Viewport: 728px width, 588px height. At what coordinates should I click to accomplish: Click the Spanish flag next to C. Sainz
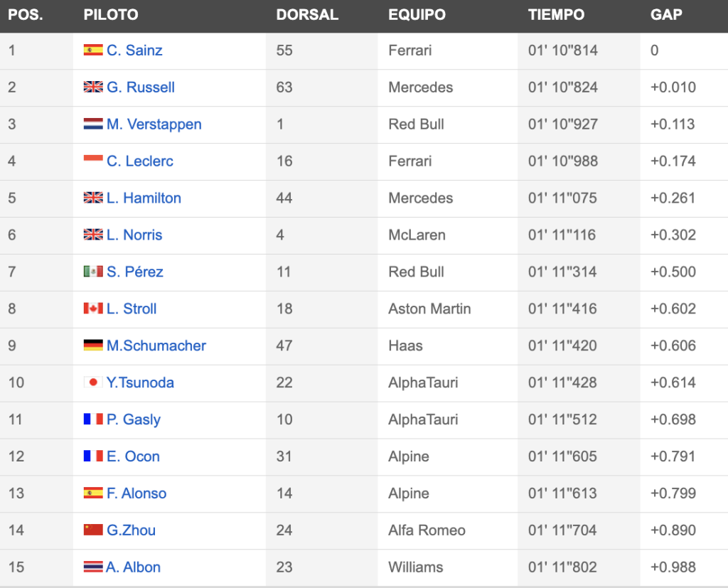pyautogui.click(x=93, y=50)
